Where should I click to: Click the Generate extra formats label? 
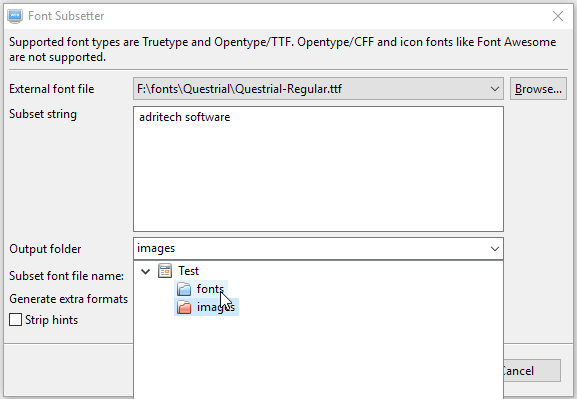pos(68,299)
